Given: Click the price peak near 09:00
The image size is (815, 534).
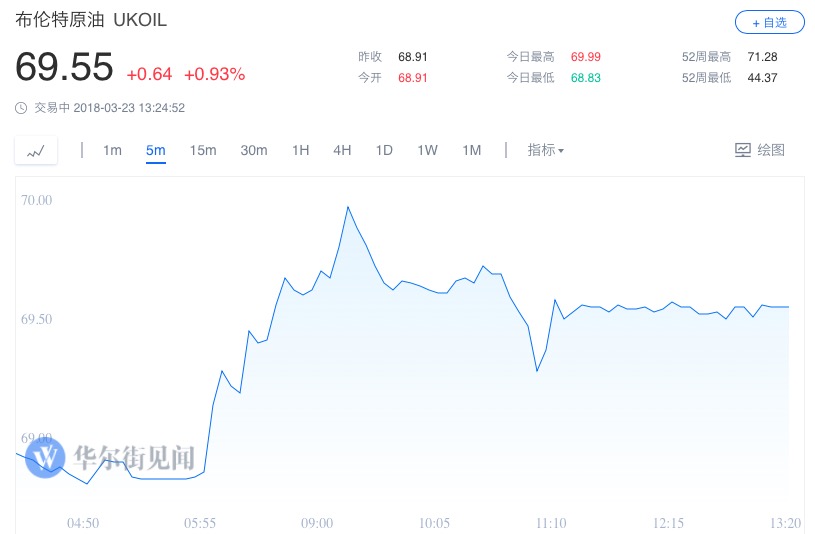Looking at the screenshot, I should [x=347, y=207].
